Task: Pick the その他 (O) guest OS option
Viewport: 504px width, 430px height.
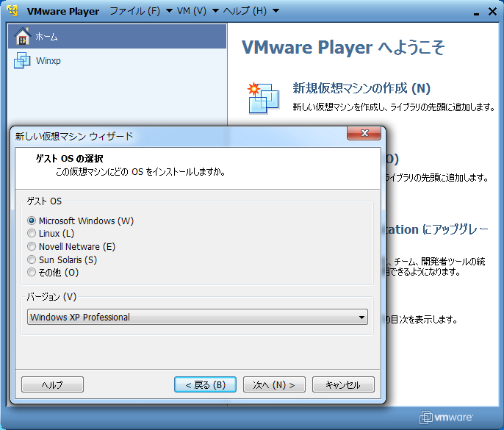Action: coord(32,273)
